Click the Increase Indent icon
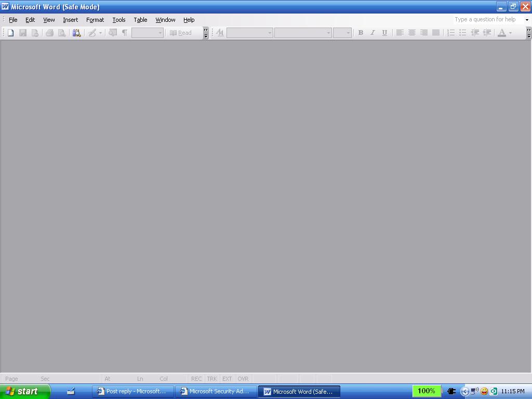The height and width of the screenshot is (399, 532). pos(487,33)
